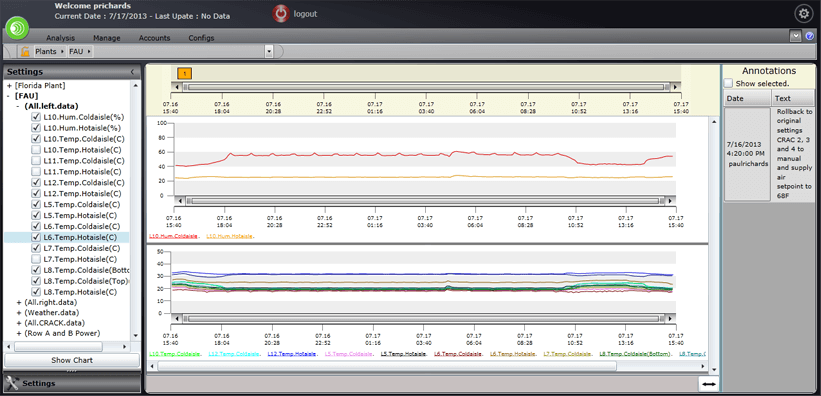821x396 pixels.
Task: Click the L10.Hum.Hotaisle legend link
Action: pos(229,236)
